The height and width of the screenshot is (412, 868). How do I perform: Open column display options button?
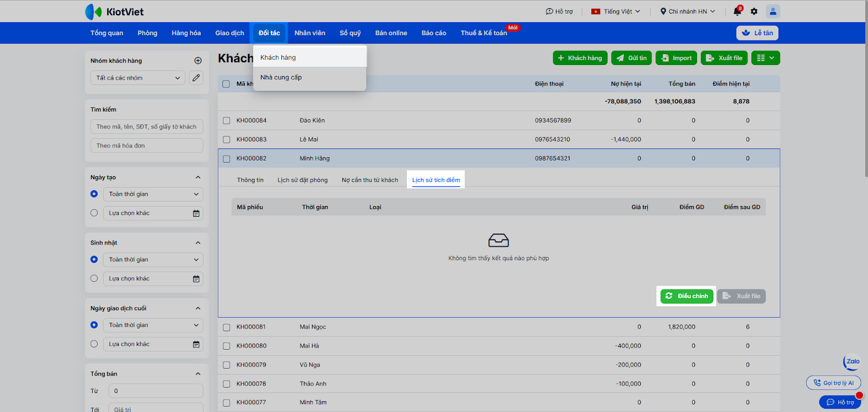[x=765, y=58]
